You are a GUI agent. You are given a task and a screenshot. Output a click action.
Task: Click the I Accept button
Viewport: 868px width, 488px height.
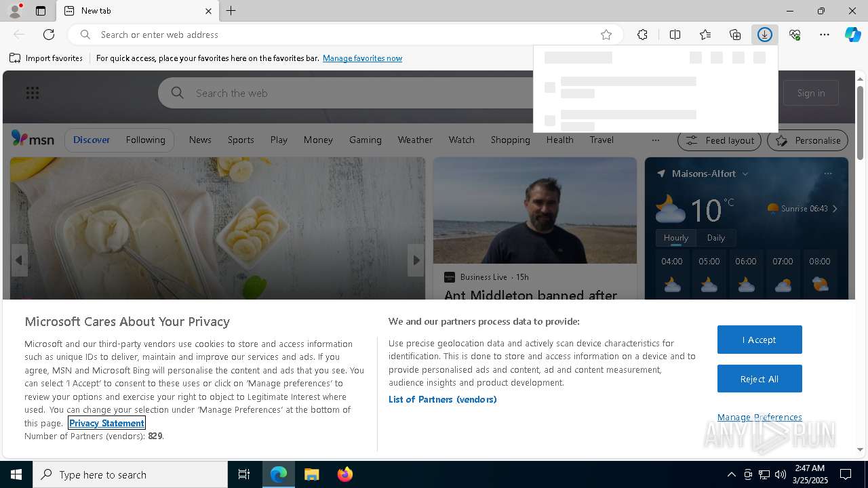pos(759,340)
